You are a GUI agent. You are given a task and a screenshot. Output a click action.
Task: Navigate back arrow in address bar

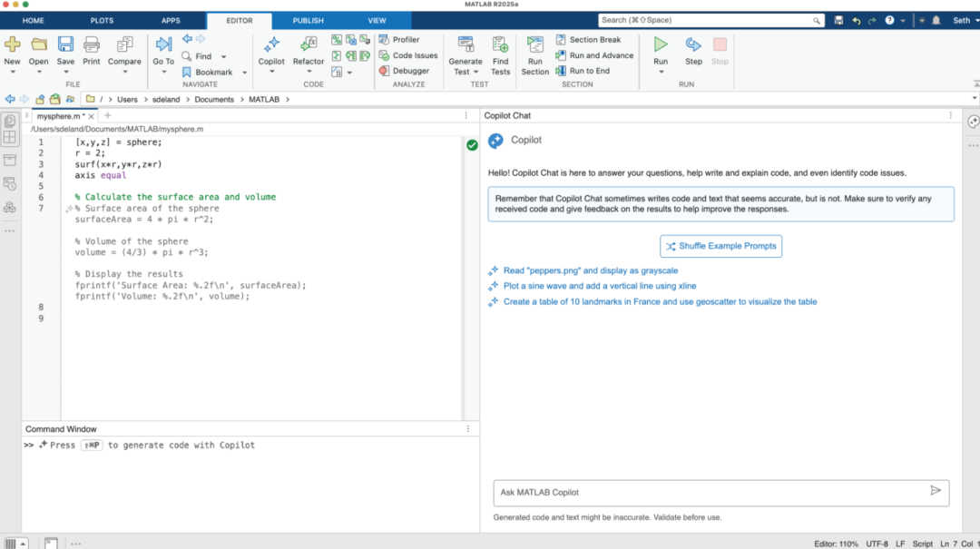pos(10,100)
